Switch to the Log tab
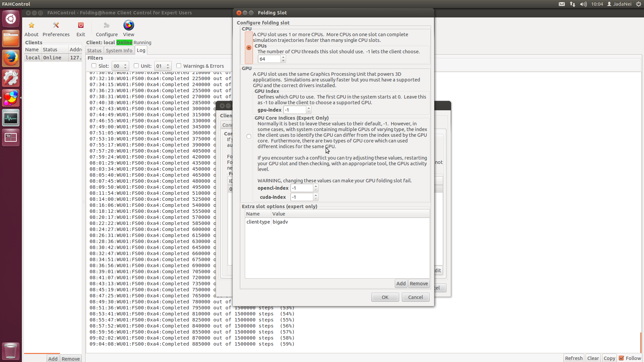This screenshot has height=362, width=644. click(141, 50)
